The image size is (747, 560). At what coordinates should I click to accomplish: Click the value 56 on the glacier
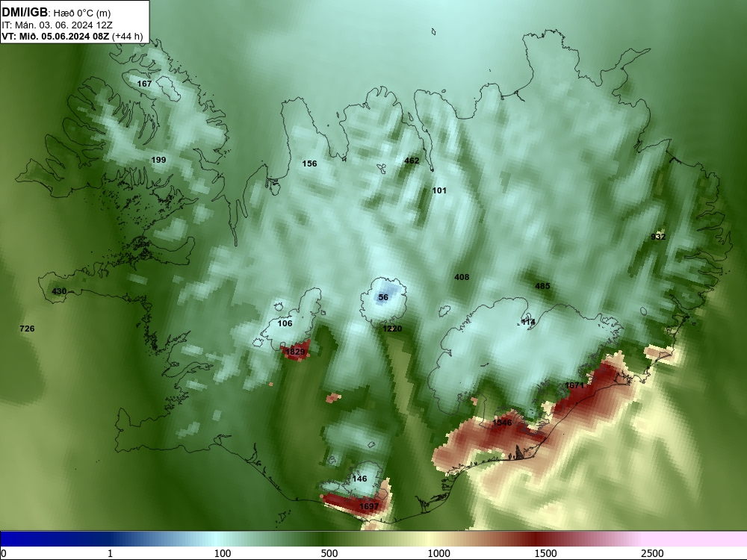[383, 298]
